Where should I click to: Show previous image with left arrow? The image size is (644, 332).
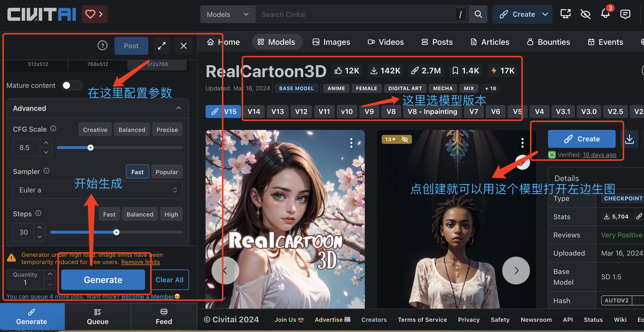225,270
